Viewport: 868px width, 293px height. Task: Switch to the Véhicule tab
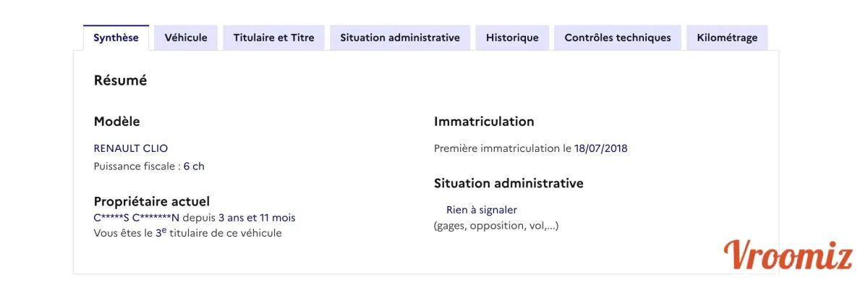[186, 38]
